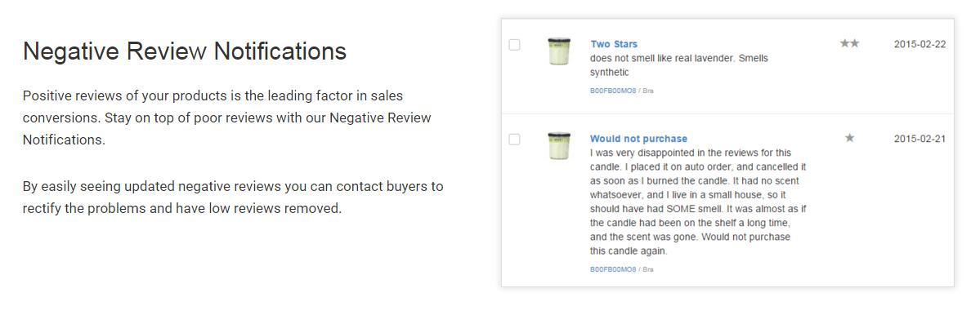Open the Would not purchase review title
This screenshot has height=324, width=980.
[x=638, y=139]
